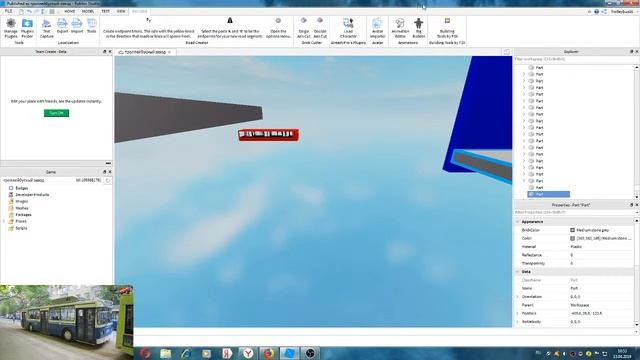Expand the Position property
Viewport: 640px width, 360px height.
(518, 313)
